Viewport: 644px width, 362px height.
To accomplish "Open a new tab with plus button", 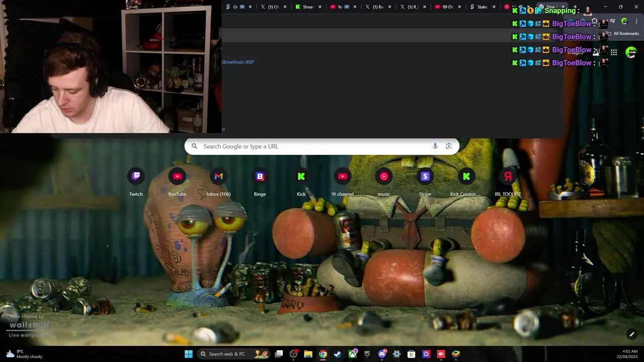I will [575, 7].
